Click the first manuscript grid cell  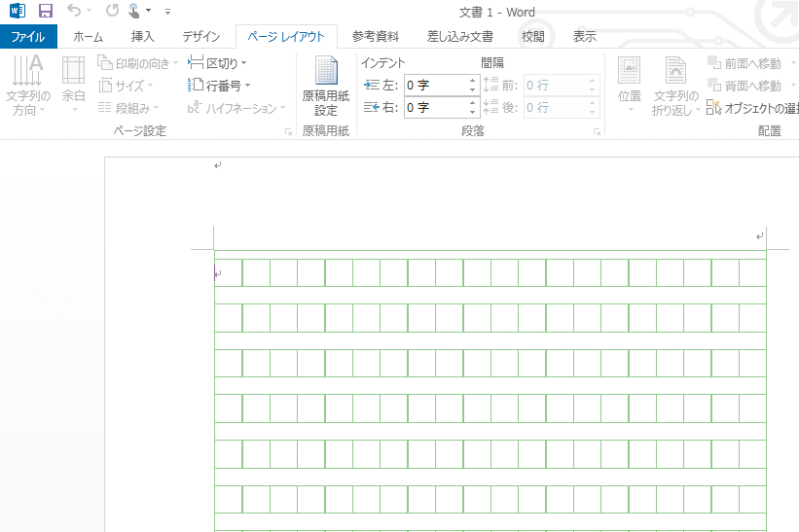coord(229,273)
